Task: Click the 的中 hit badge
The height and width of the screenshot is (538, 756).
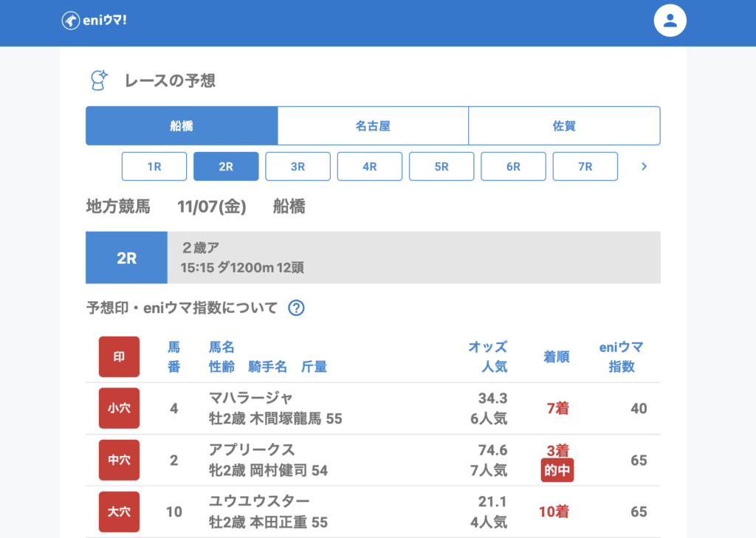Action: [557, 470]
